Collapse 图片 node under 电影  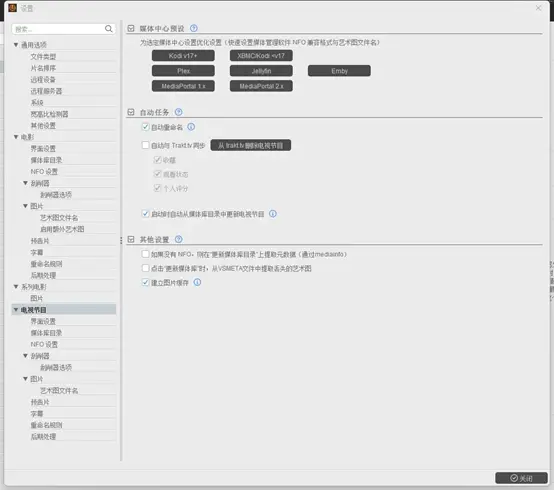(x=25, y=206)
